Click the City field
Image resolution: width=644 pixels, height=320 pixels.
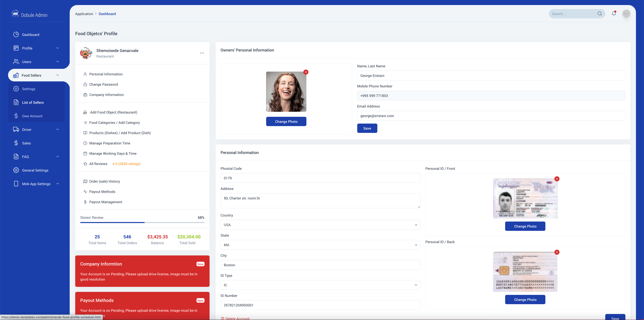pos(320,265)
